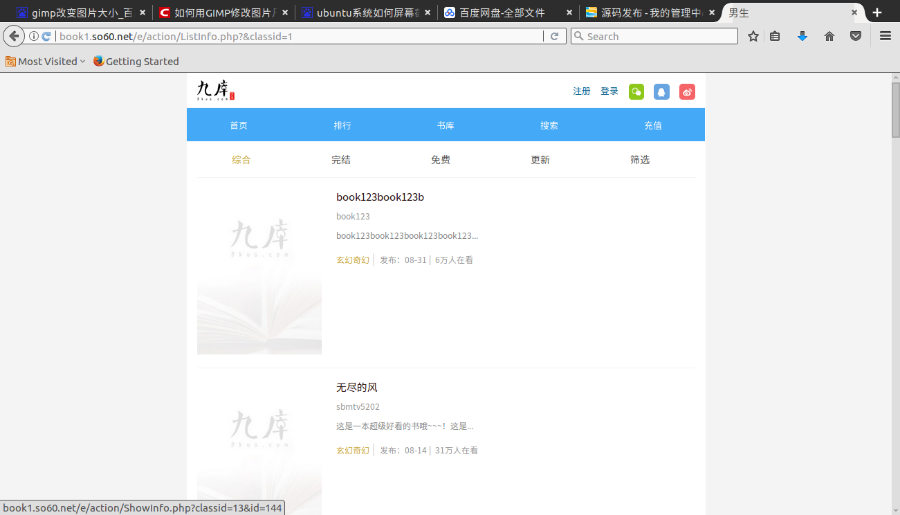Reload the page from the address bar
900x515 pixels.
click(x=554, y=36)
